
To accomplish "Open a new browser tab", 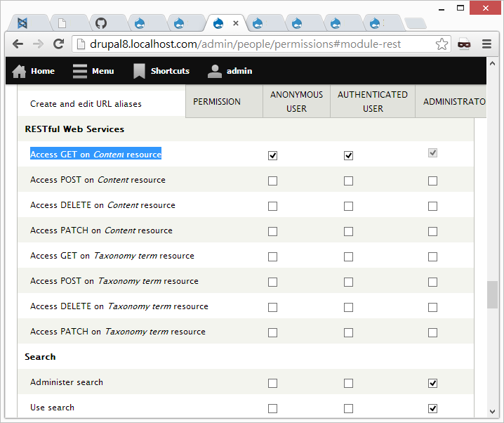I will click(415, 23).
